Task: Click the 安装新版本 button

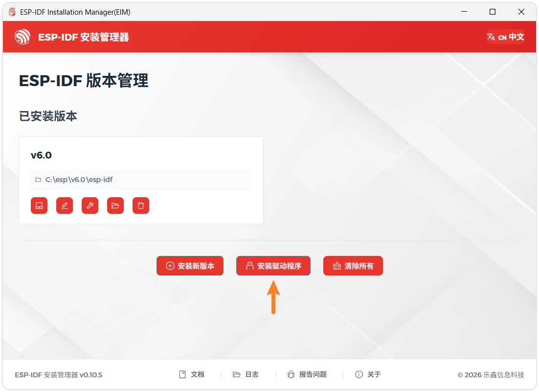Action: pos(190,266)
